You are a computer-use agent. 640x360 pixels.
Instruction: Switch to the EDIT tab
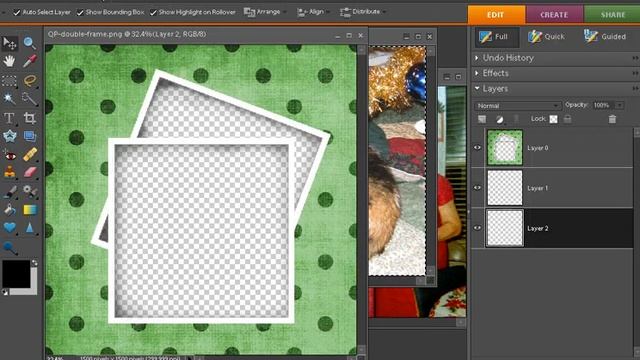496,15
